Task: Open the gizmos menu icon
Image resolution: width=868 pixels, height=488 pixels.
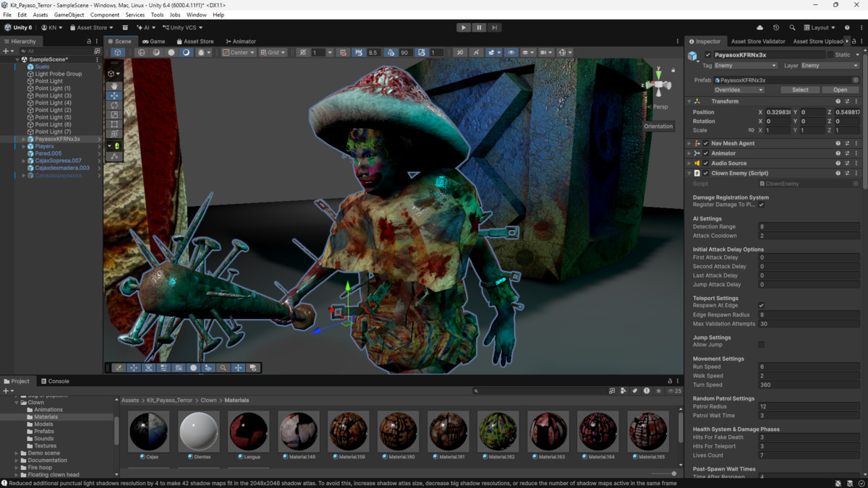Action: pyautogui.click(x=564, y=52)
